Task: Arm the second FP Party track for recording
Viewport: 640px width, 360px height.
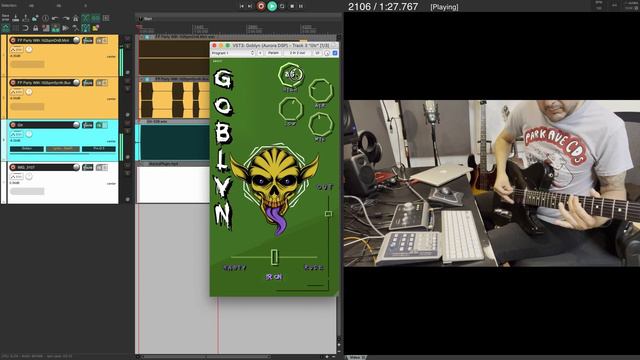Action: click(x=13, y=82)
